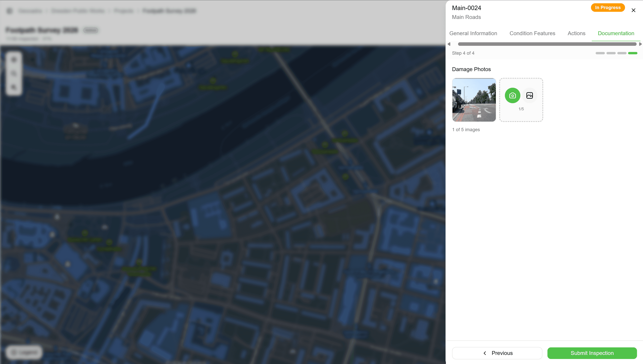
Task: Open the map Legend button
Action: click(x=24, y=352)
